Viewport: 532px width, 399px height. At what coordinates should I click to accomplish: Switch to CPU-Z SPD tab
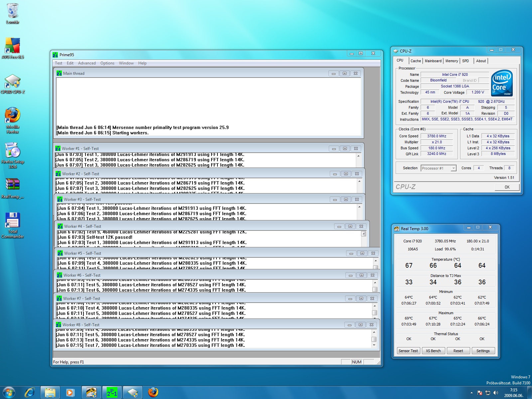point(465,61)
